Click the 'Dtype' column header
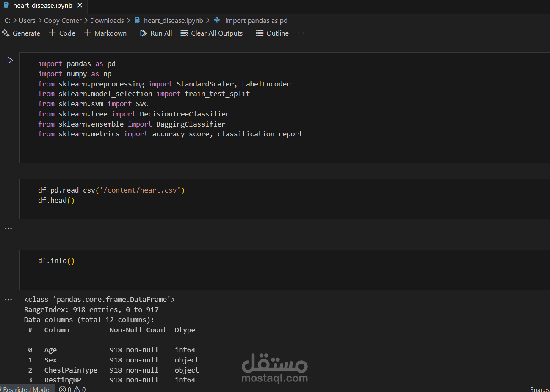This screenshot has height=392, width=550. click(185, 330)
